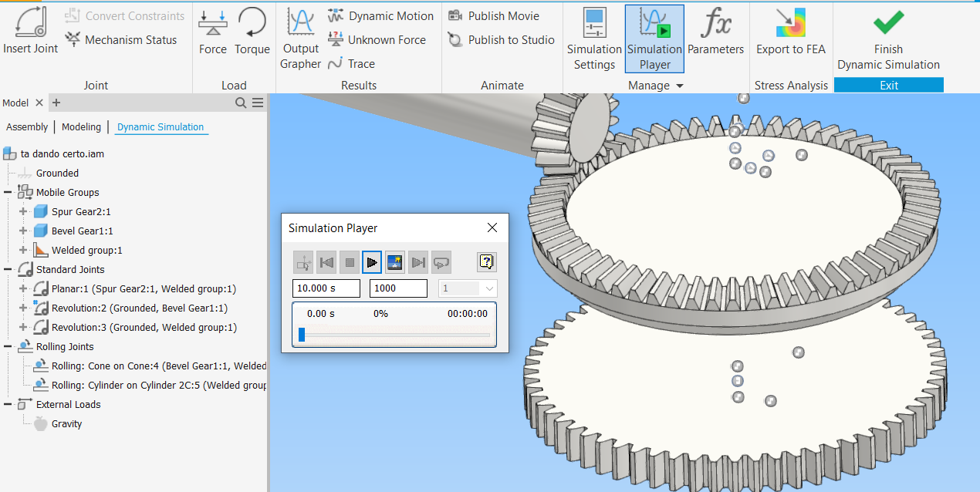Image resolution: width=980 pixels, height=492 pixels.
Task: Click the simulation progress slider handle
Action: 302,335
